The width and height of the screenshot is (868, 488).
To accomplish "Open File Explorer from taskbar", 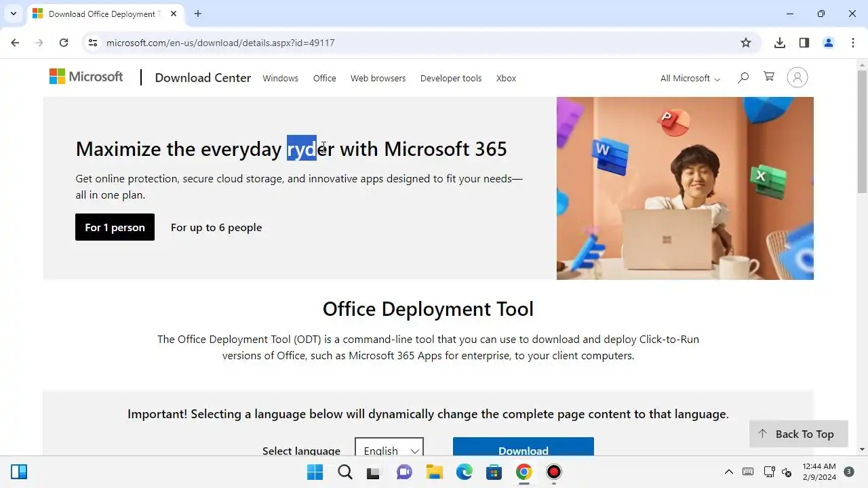I will (435, 472).
